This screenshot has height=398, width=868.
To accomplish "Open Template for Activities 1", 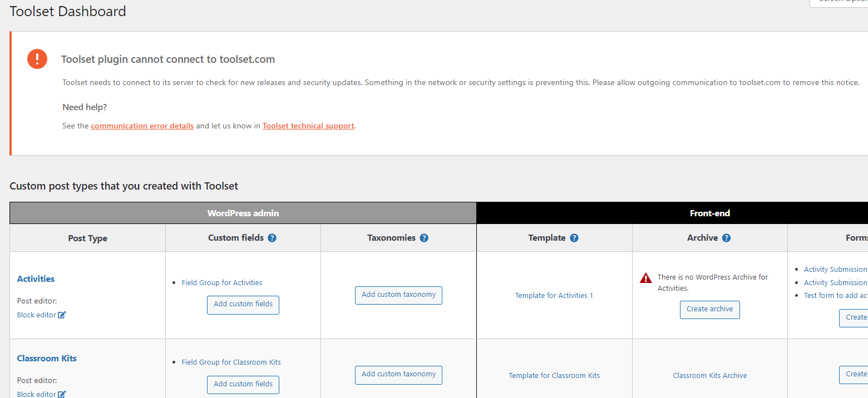I will [554, 295].
